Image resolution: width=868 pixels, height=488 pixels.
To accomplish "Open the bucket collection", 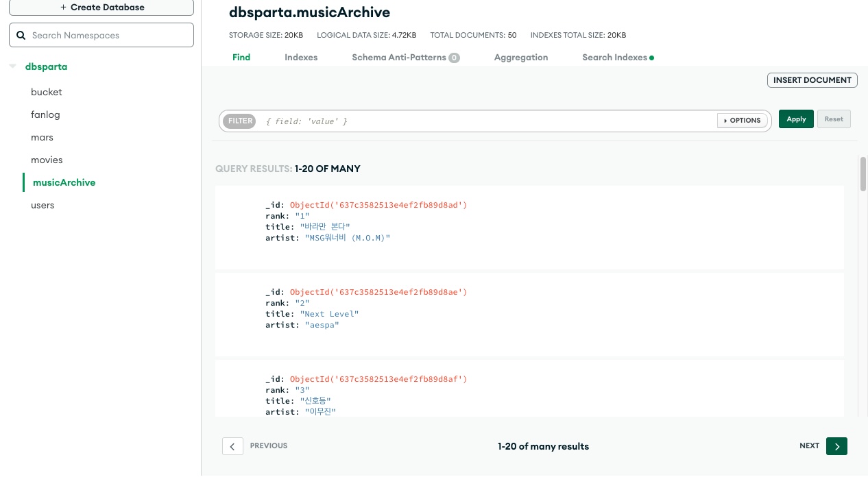I will tap(47, 92).
